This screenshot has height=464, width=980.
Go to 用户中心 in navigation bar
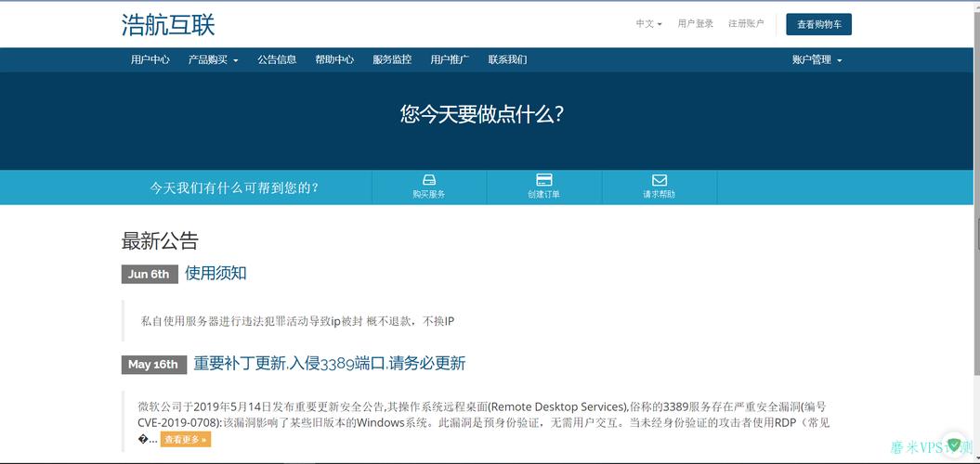coord(150,60)
